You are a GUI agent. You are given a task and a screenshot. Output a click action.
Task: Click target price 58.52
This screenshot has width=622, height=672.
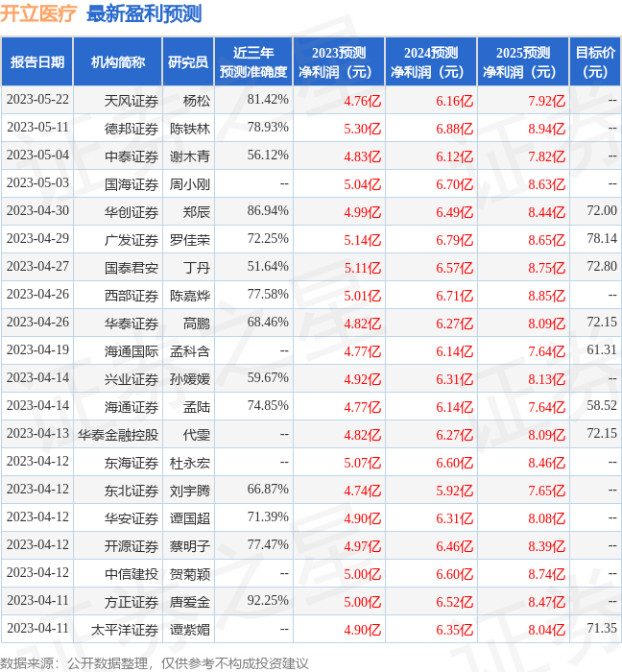[602, 406]
